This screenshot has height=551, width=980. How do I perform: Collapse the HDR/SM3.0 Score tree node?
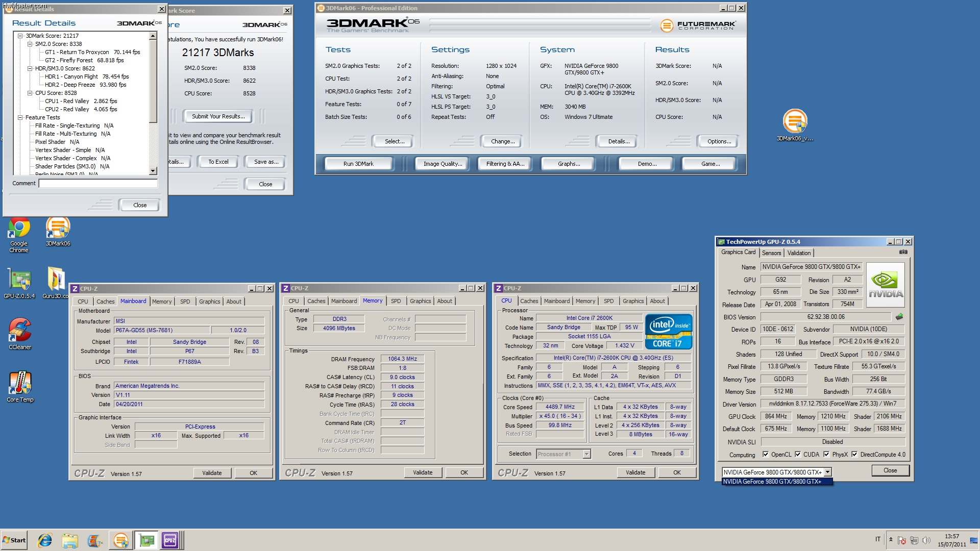pos(30,68)
